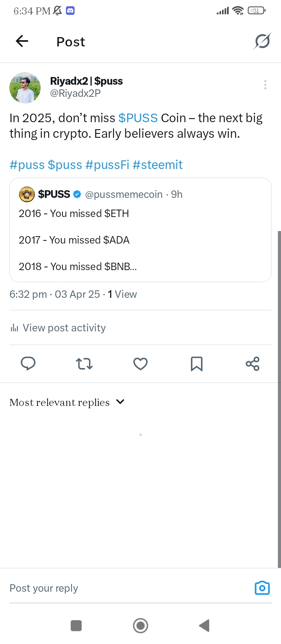Tap the back arrow icon
Viewport: 281px width, 644px height.
[22, 41]
